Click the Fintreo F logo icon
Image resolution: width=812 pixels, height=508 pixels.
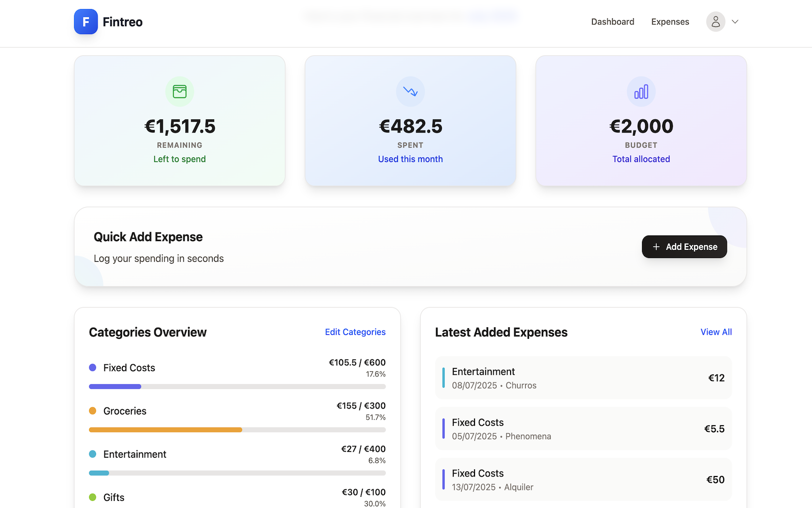86,22
